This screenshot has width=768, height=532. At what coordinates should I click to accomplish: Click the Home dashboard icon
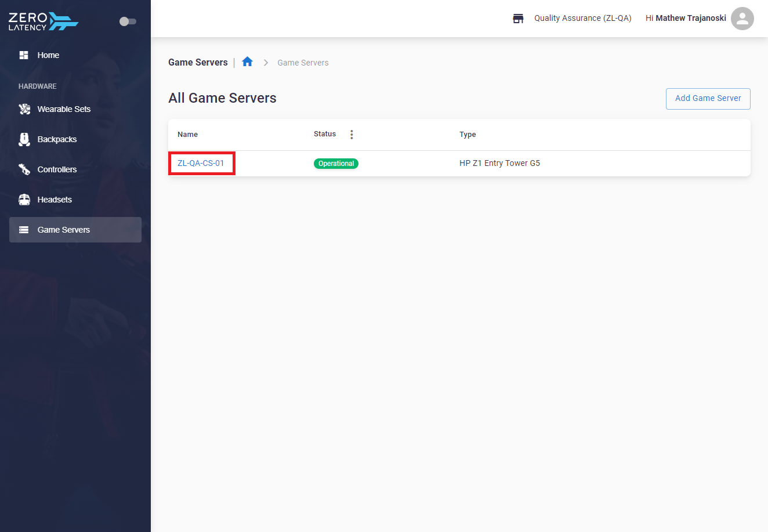[24, 55]
